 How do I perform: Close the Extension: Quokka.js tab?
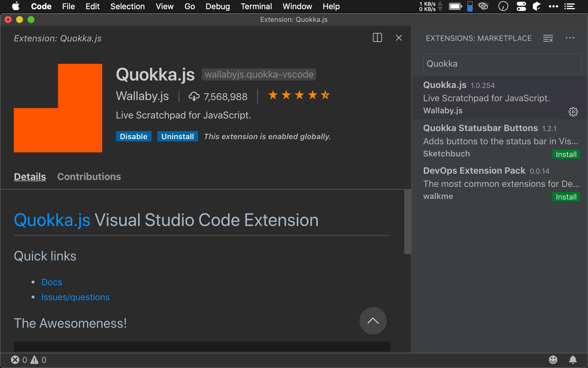click(399, 38)
